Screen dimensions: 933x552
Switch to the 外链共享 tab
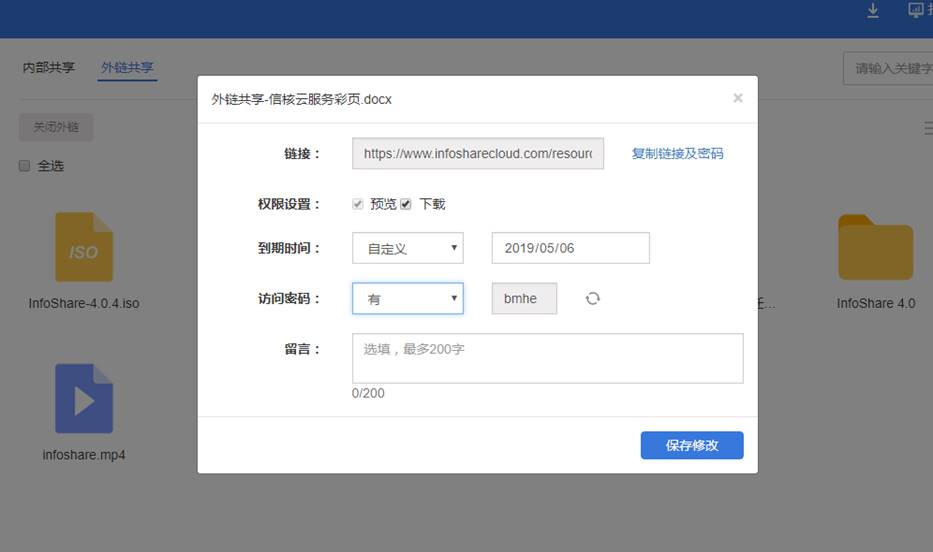point(127,68)
